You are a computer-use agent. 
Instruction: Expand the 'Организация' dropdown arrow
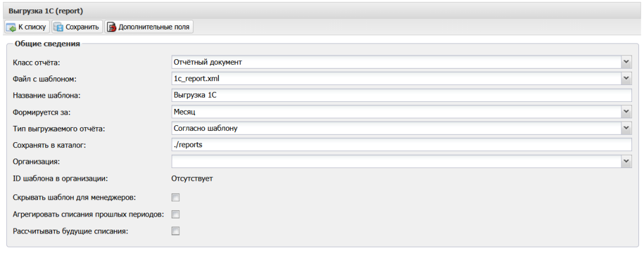click(626, 162)
